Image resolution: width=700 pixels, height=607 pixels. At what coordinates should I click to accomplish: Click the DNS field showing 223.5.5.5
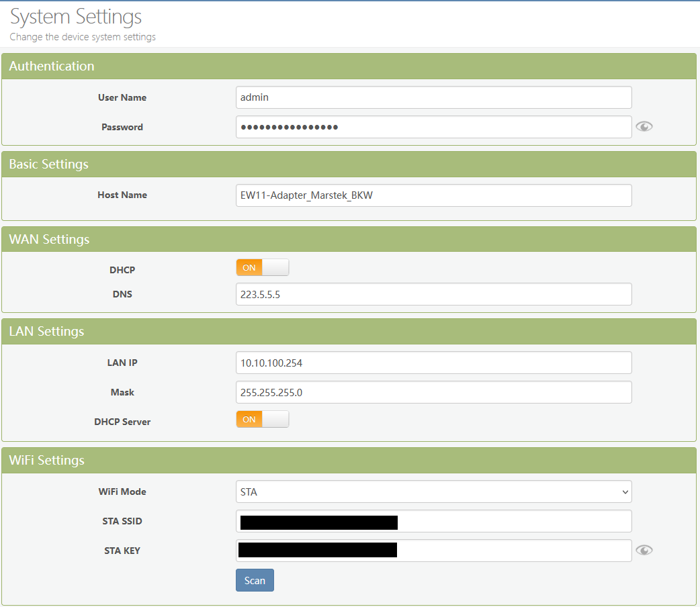(433, 294)
